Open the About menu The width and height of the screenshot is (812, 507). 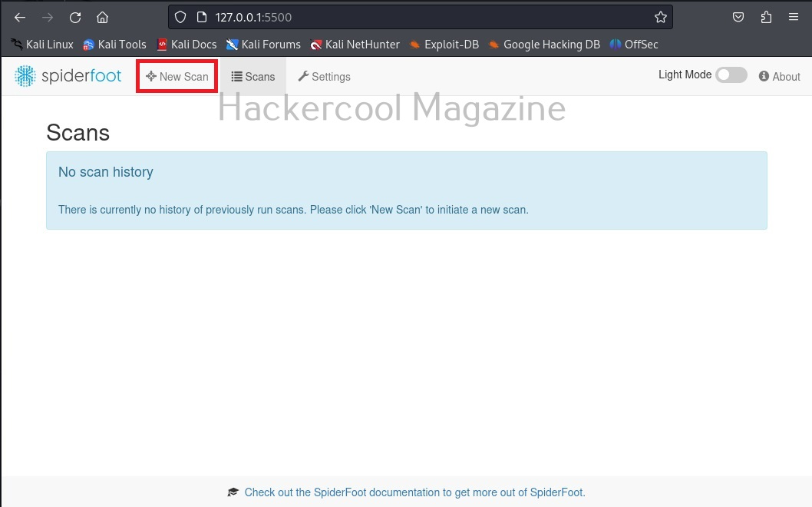pos(779,77)
